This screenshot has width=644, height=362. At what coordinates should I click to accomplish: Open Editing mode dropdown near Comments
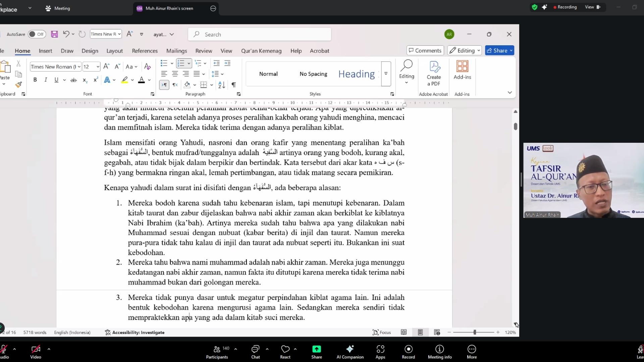point(464,50)
